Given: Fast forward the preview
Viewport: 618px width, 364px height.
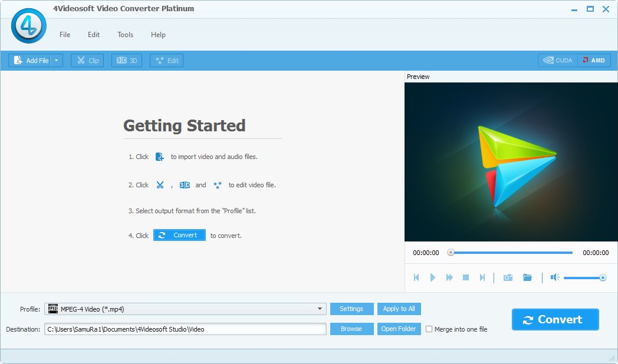Looking at the screenshot, I should (x=449, y=277).
